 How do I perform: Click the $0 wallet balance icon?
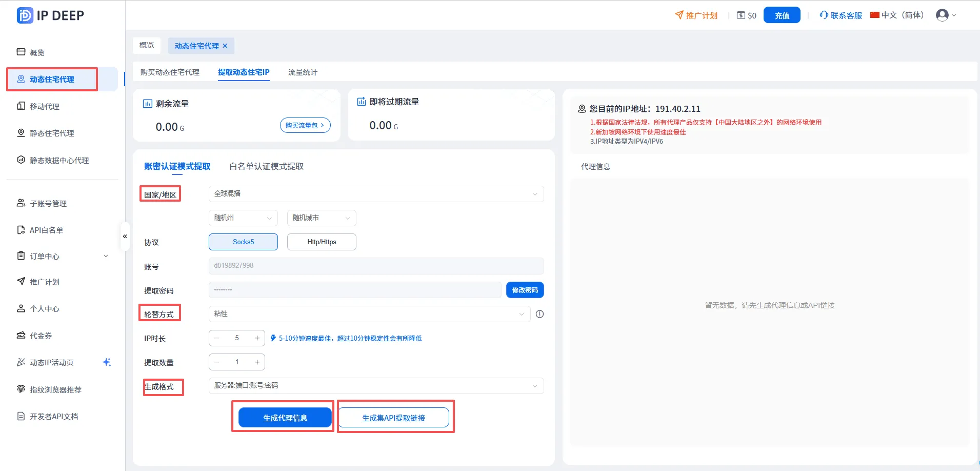(741, 15)
